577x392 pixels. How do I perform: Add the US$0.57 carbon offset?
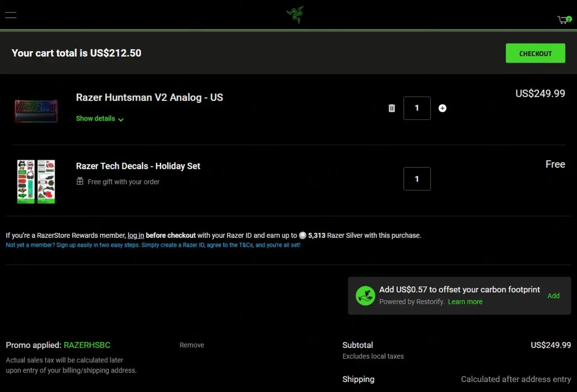pos(553,296)
